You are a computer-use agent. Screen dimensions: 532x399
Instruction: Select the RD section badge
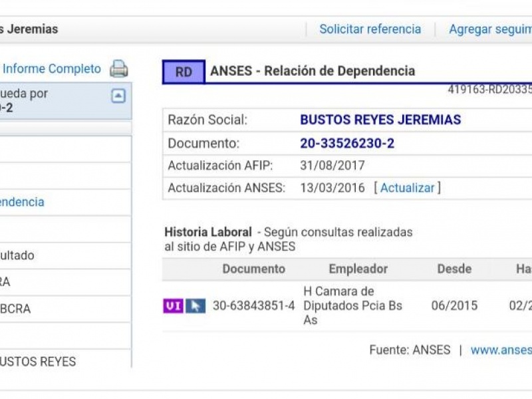click(x=184, y=72)
